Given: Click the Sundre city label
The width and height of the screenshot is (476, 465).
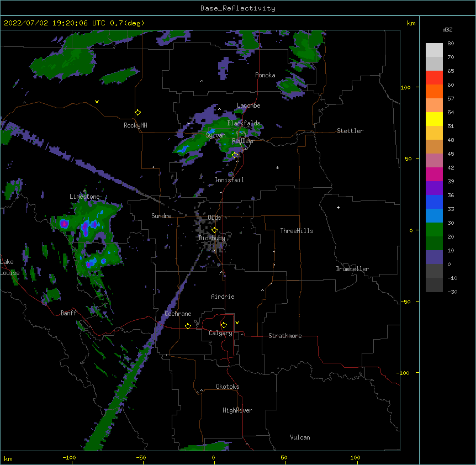Looking at the screenshot, I should (161, 216).
